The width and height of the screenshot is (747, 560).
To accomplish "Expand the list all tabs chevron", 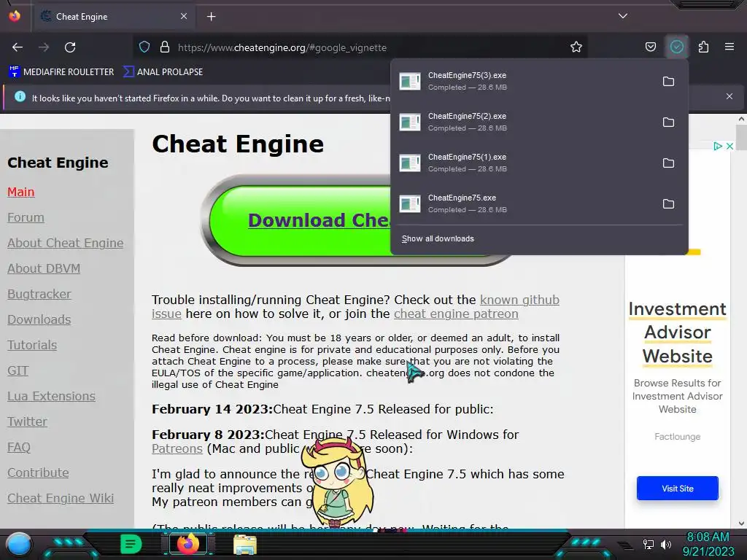I will pyautogui.click(x=623, y=16).
